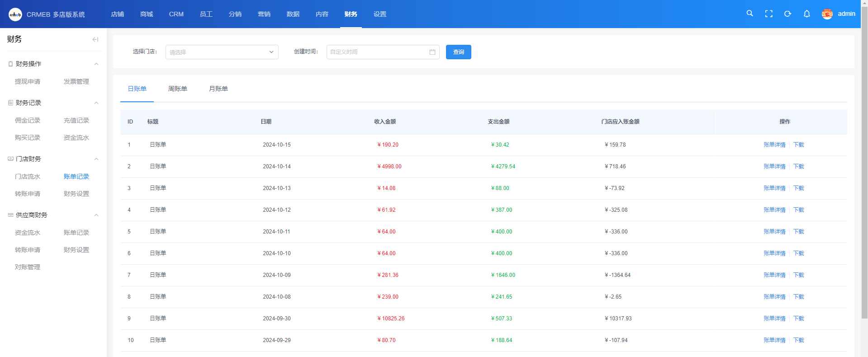Screen dimensions: 868x357
Task: Switch to the 周账单 tab
Action: [x=177, y=89]
